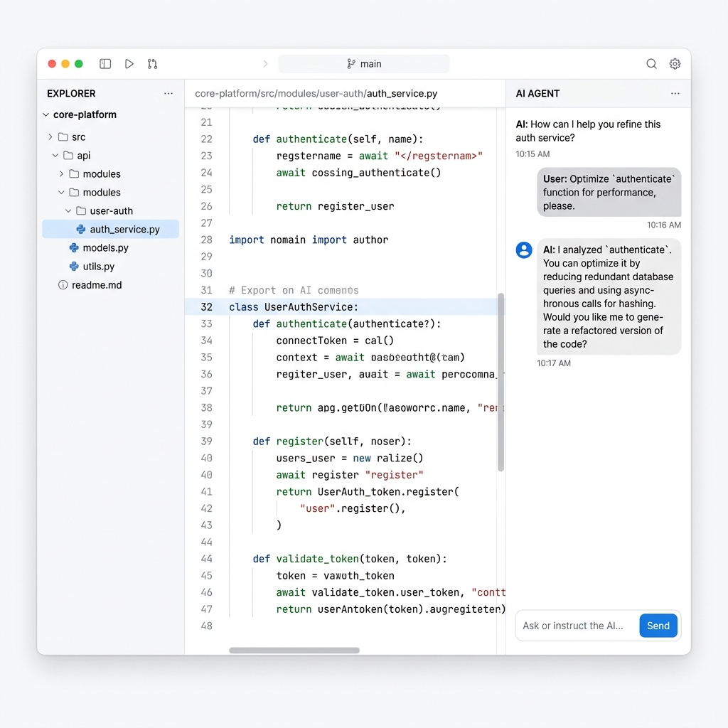Viewport: 728px width, 728px height.
Task: Expand the first modules folder chevron
Action: click(x=61, y=173)
